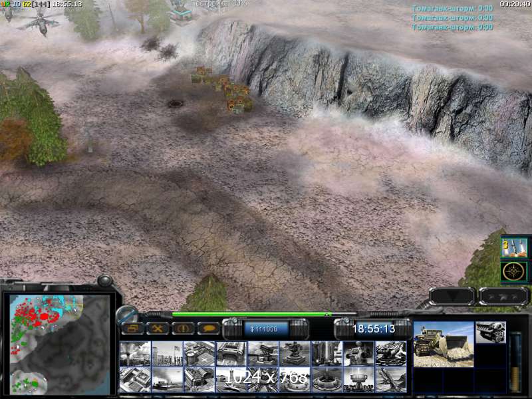Click the 18:55:13 clock on control bar
The width and height of the screenshot is (532, 399).
373,329
